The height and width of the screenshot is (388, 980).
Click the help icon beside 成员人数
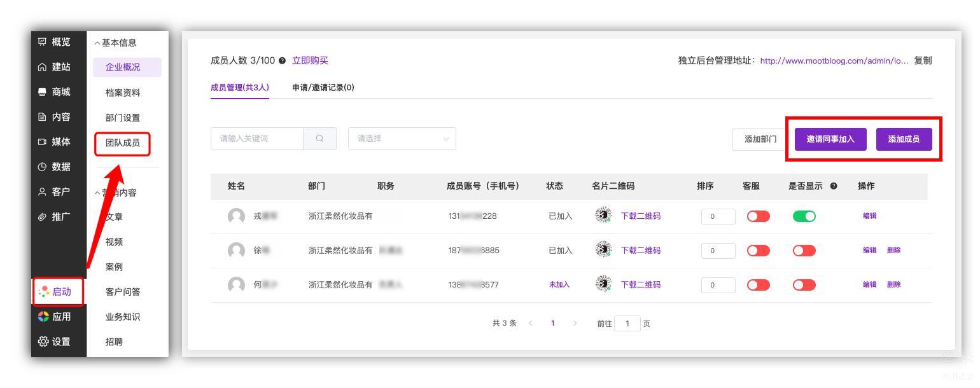point(282,61)
